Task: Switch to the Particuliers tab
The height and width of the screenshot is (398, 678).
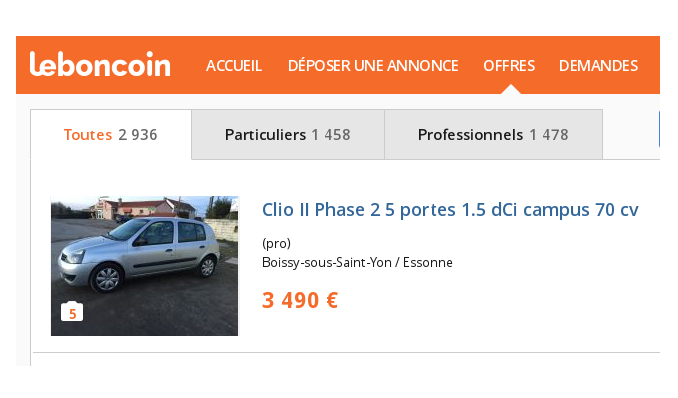Action: click(x=288, y=135)
